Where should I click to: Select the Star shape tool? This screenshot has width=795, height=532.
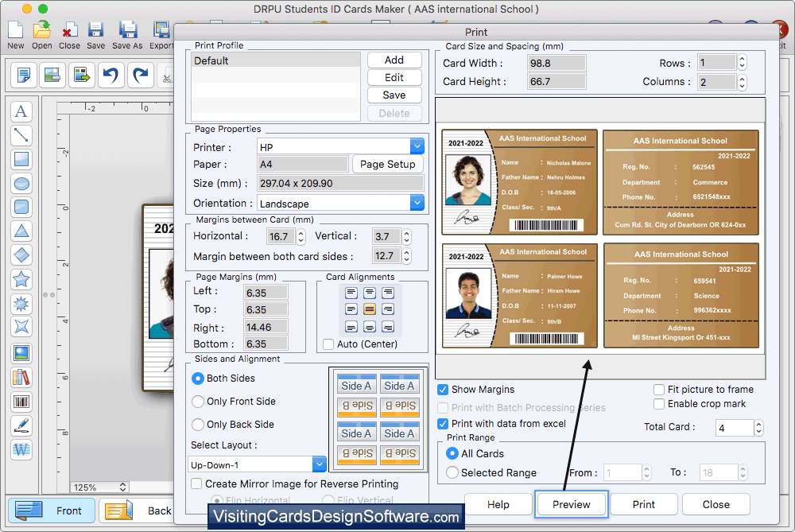point(21,279)
